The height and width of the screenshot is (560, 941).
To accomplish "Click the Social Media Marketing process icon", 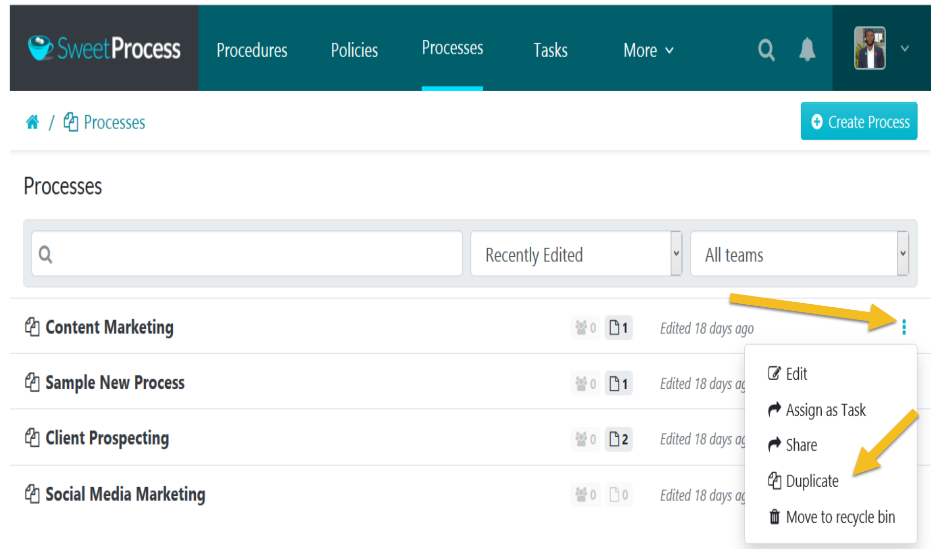I will click(x=32, y=494).
